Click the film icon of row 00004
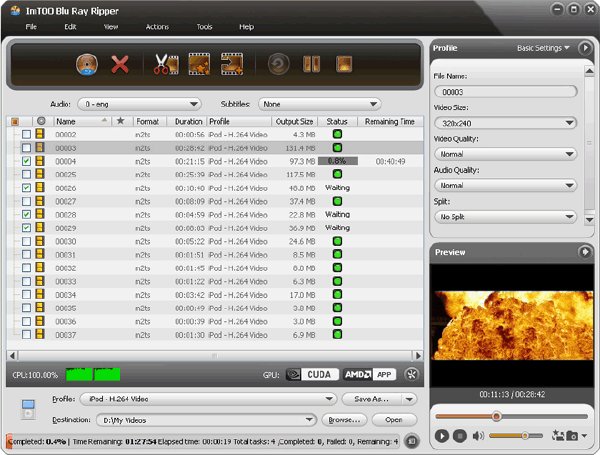 (40, 161)
